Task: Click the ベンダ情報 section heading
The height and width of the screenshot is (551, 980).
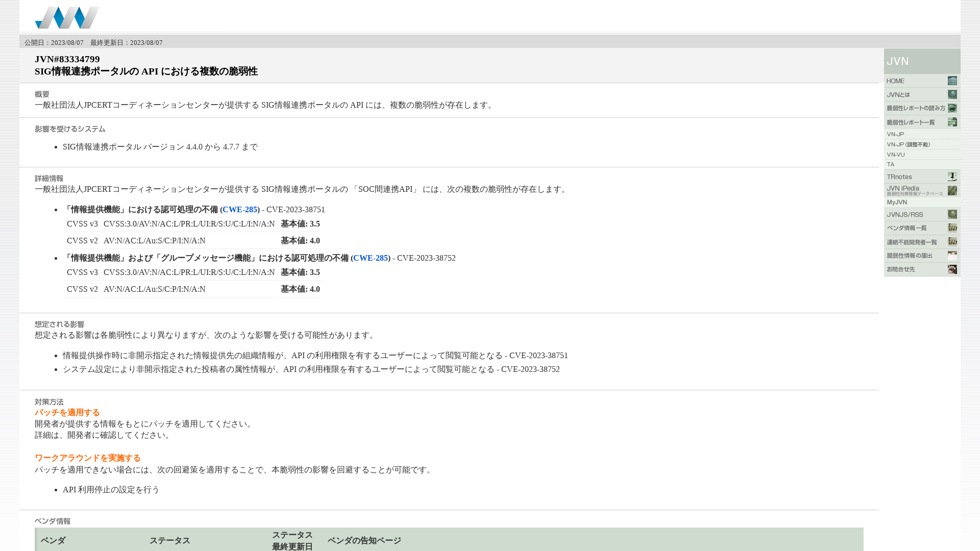Action: [x=53, y=521]
